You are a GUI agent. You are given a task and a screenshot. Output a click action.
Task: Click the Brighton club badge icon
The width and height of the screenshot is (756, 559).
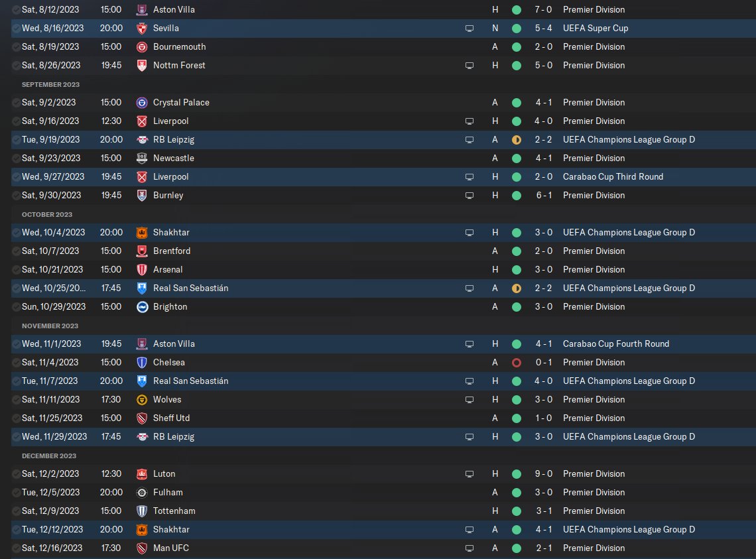click(141, 307)
